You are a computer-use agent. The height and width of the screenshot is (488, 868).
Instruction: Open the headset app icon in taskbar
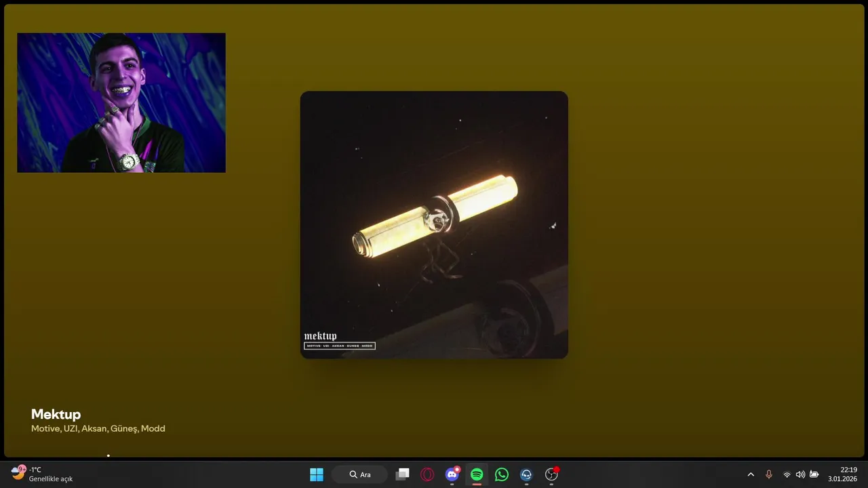pyautogui.click(x=526, y=474)
